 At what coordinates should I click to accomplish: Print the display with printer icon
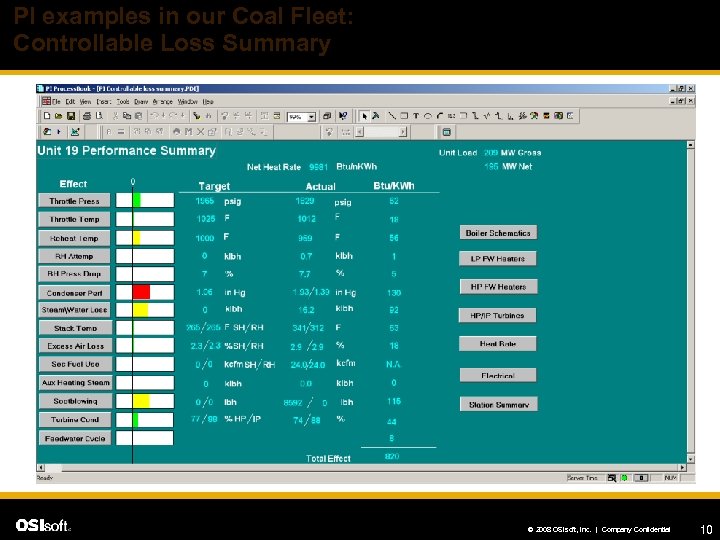coord(87,116)
